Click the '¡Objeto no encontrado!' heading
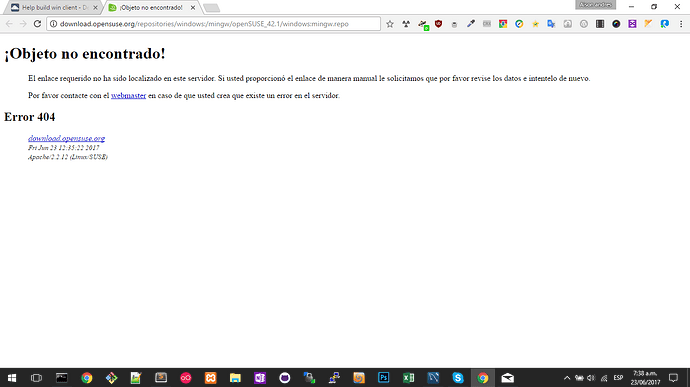This screenshot has height=387, width=690. click(85, 54)
